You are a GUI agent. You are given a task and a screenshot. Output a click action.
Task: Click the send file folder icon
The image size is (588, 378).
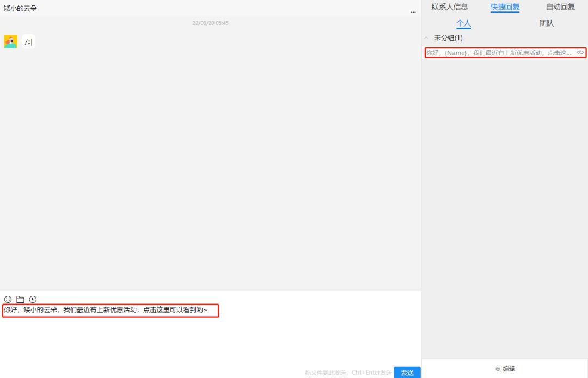(x=20, y=299)
